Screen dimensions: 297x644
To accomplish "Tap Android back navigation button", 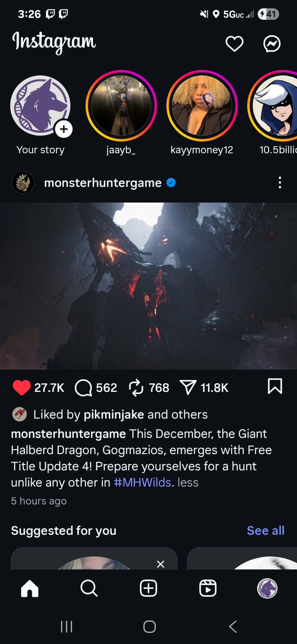I will pyautogui.click(x=233, y=627).
